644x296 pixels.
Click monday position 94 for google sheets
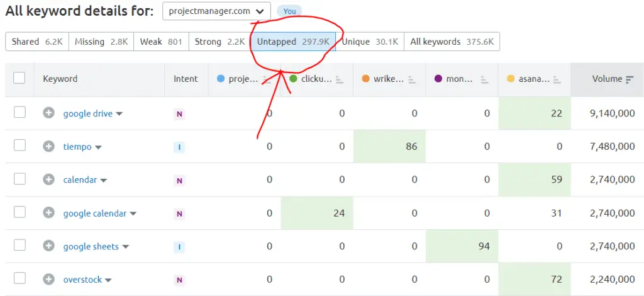[484, 246]
